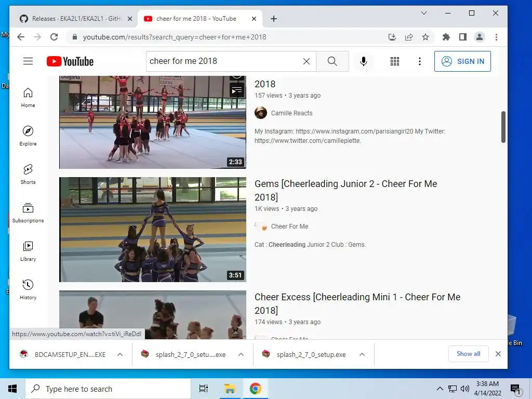Open the Cheer Excess video thumbnail
Screen dimensions: 532x399
click(x=153, y=315)
